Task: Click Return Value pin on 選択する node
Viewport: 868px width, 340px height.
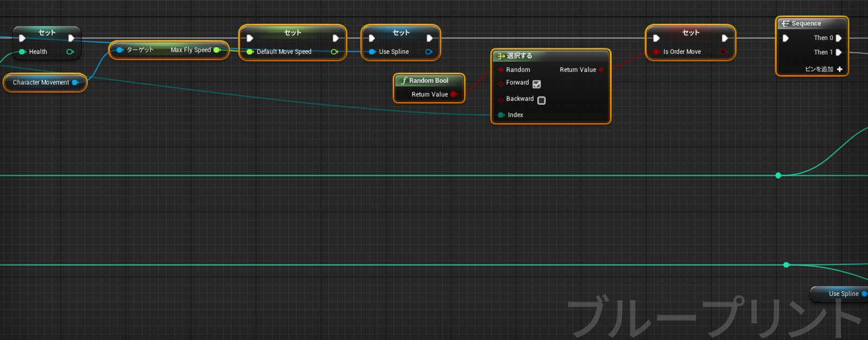Action: point(601,70)
